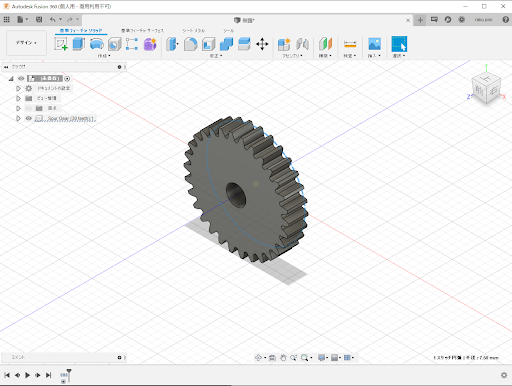
Task: Activate the Move/Copy arrows tool
Action: [x=262, y=44]
